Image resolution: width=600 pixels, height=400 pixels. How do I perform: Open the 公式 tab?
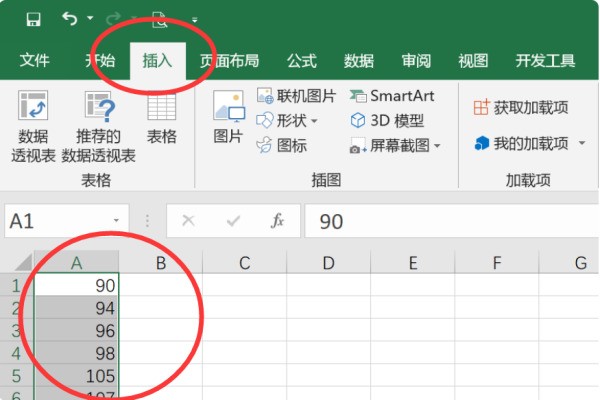(302, 60)
